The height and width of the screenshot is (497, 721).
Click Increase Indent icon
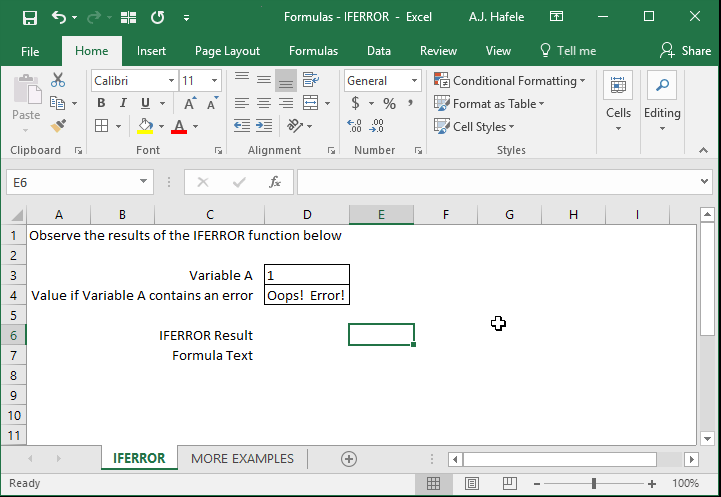(x=264, y=126)
